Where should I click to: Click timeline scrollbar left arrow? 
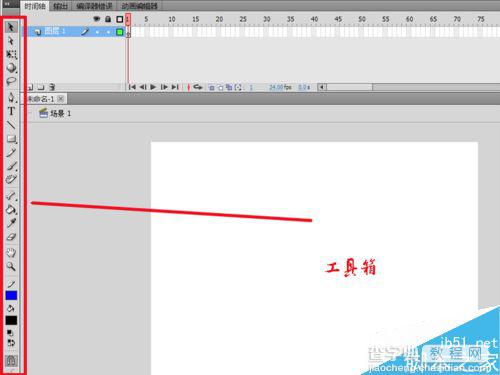click(322, 87)
